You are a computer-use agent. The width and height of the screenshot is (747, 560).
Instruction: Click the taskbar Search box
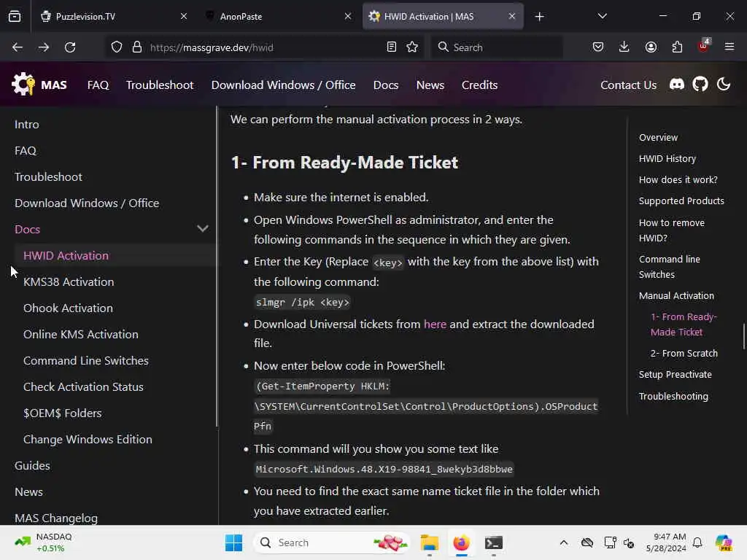(x=333, y=542)
